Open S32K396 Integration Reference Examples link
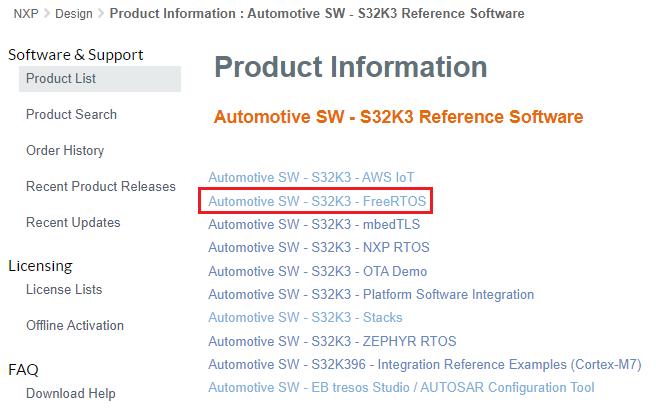Screen dimensions: 656x408 425,364
